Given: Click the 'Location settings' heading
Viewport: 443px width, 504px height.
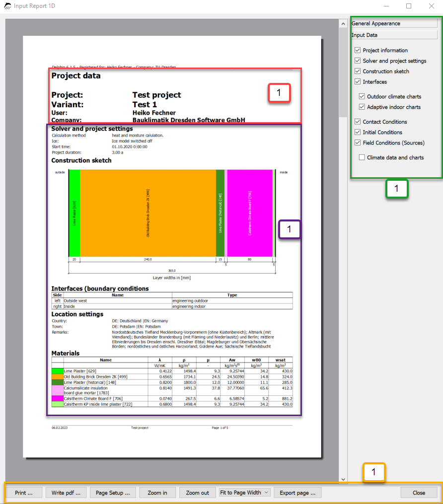Looking at the screenshot, I should (77, 314).
